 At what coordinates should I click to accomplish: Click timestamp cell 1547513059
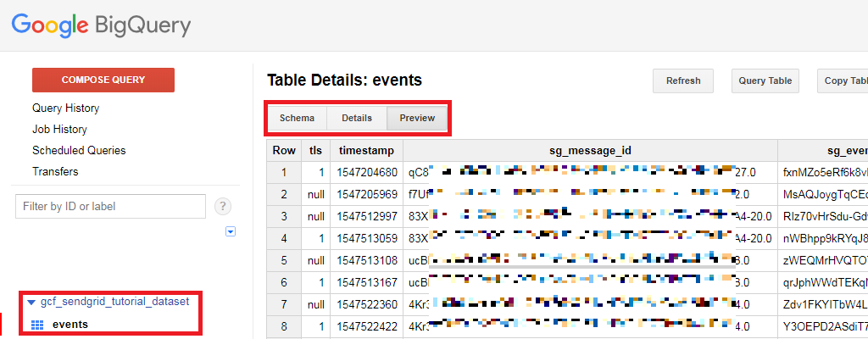(367, 239)
